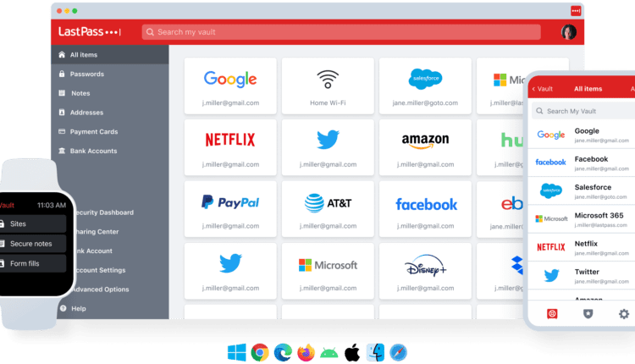Open Help in the sidebar
Viewport: 635px width, 364px height.
[x=79, y=308]
